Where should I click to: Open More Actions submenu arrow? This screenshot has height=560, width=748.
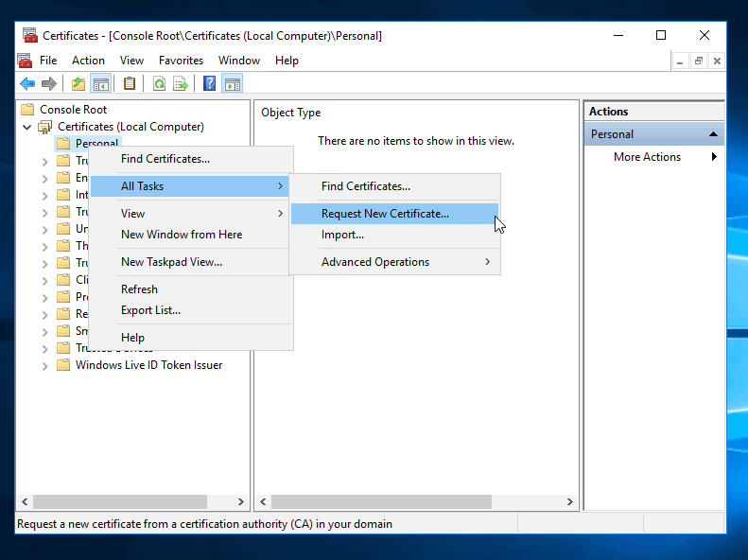tap(714, 156)
